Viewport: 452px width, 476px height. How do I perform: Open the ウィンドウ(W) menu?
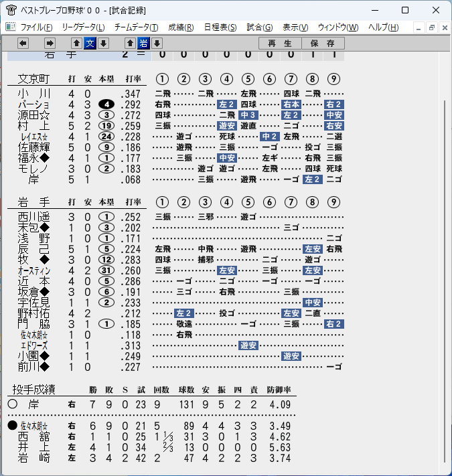[338, 27]
